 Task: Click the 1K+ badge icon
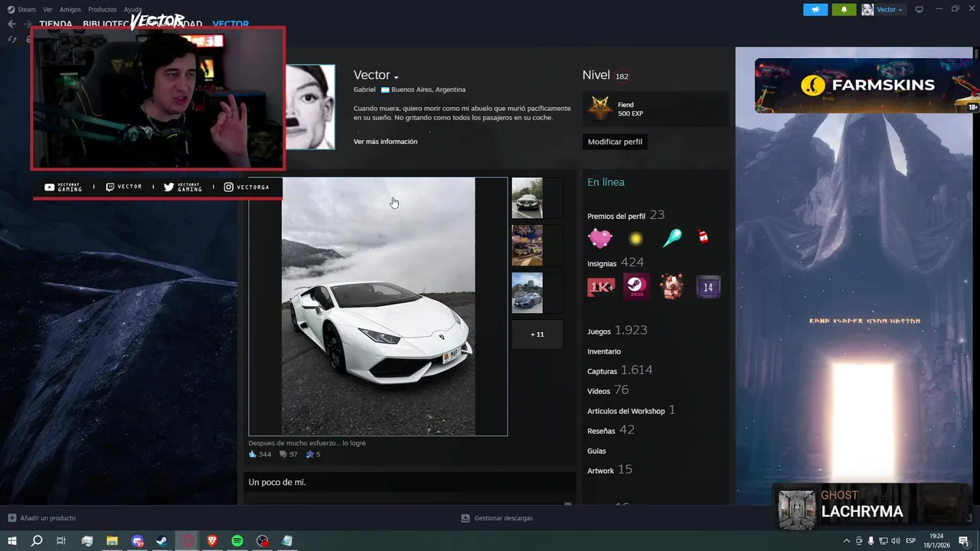601,287
